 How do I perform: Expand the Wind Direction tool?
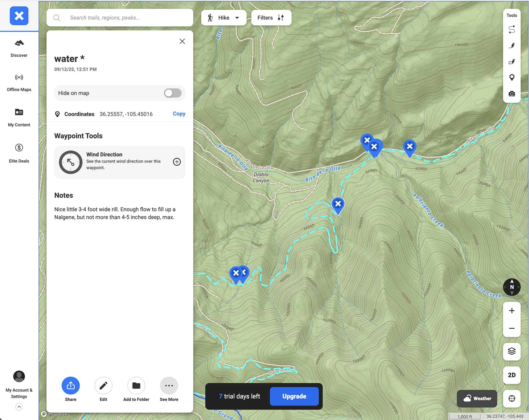[x=177, y=162]
